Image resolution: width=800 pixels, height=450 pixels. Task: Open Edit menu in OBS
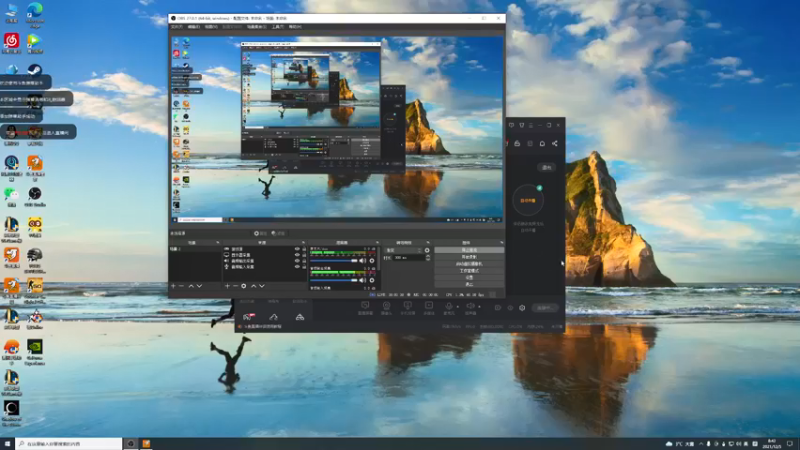coord(194,27)
